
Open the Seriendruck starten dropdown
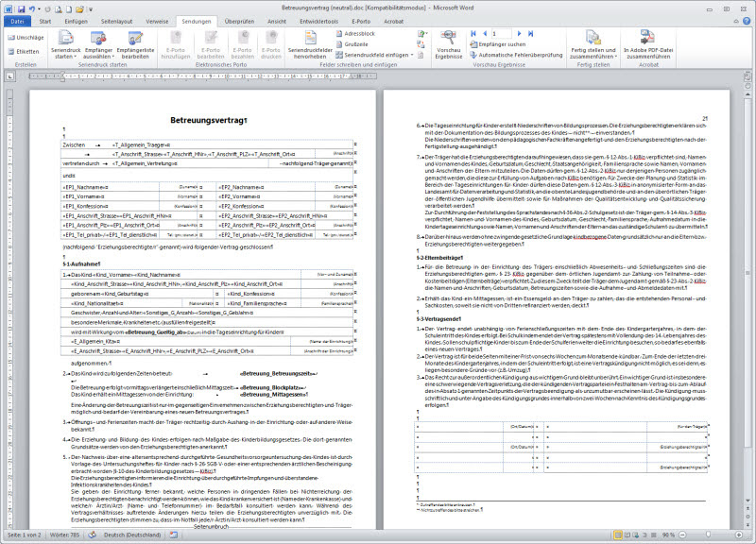click(65, 44)
